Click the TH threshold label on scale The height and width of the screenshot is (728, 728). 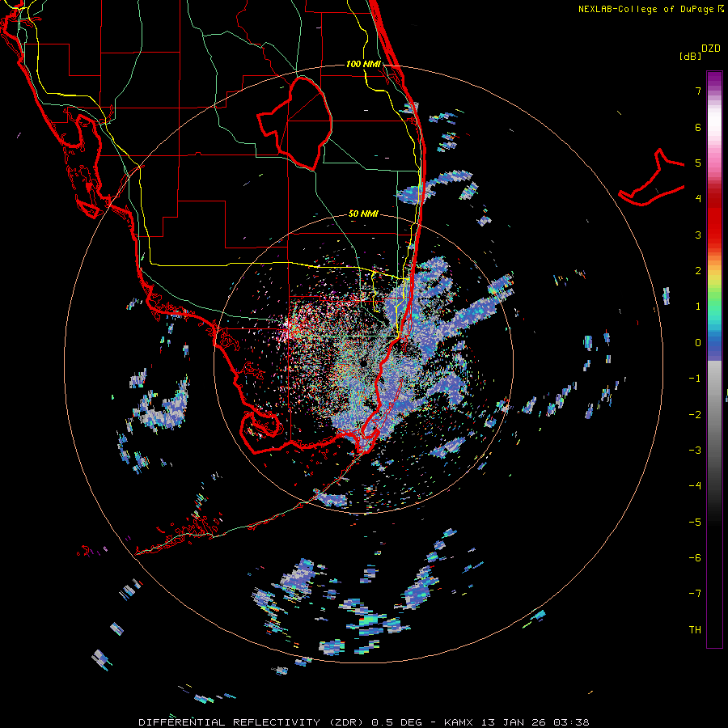(x=695, y=630)
